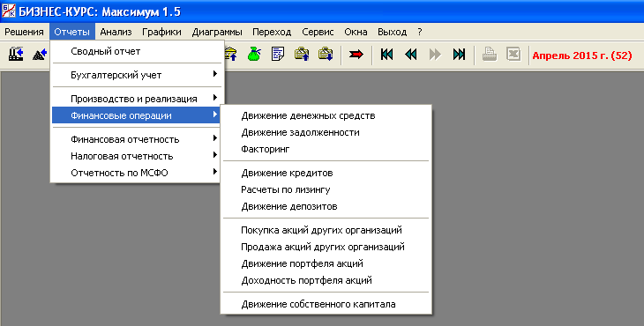The height and width of the screenshot is (326, 644).
Task: Open Расчеты по лизингу report
Action: click(326, 189)
